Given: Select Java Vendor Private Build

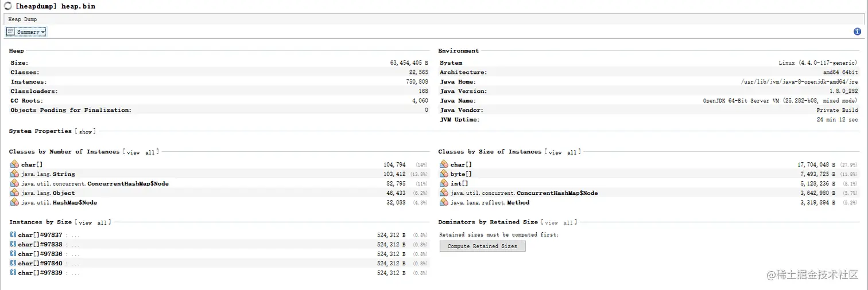Looking at the screenshot, I should coord(837,110).
